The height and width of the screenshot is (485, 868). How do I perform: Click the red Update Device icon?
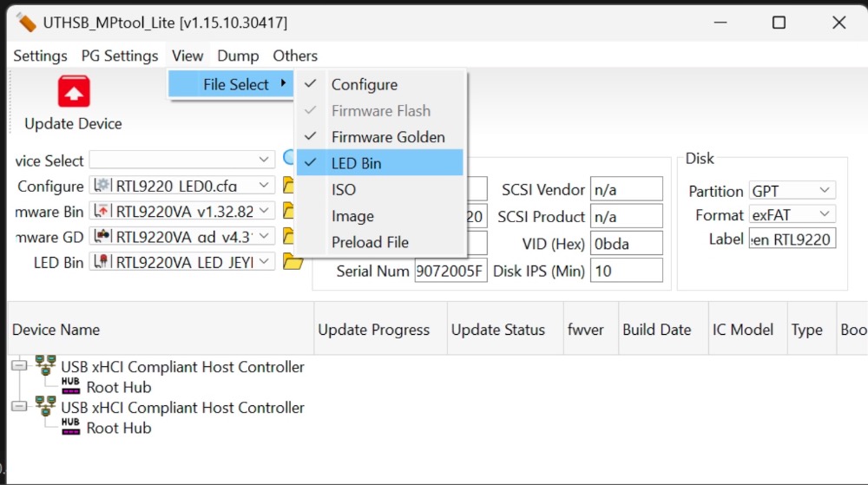[x=74, y=91]
